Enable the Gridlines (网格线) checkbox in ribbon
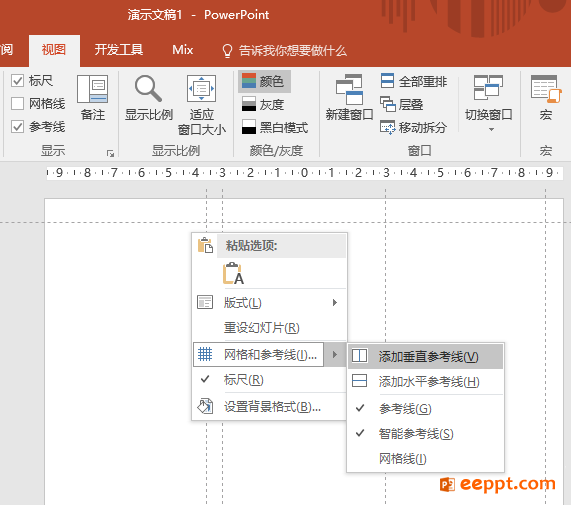 [17, 103]
